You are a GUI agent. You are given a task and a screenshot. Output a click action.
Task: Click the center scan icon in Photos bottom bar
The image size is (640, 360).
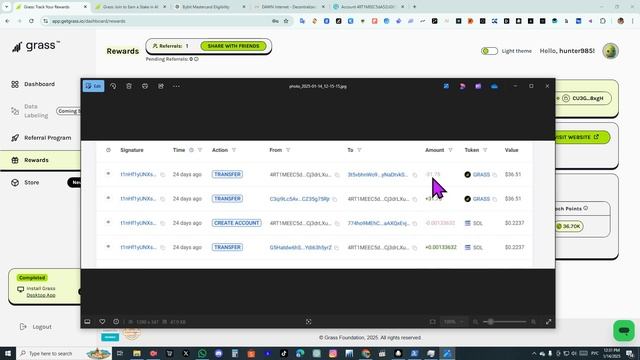point(309,322)
